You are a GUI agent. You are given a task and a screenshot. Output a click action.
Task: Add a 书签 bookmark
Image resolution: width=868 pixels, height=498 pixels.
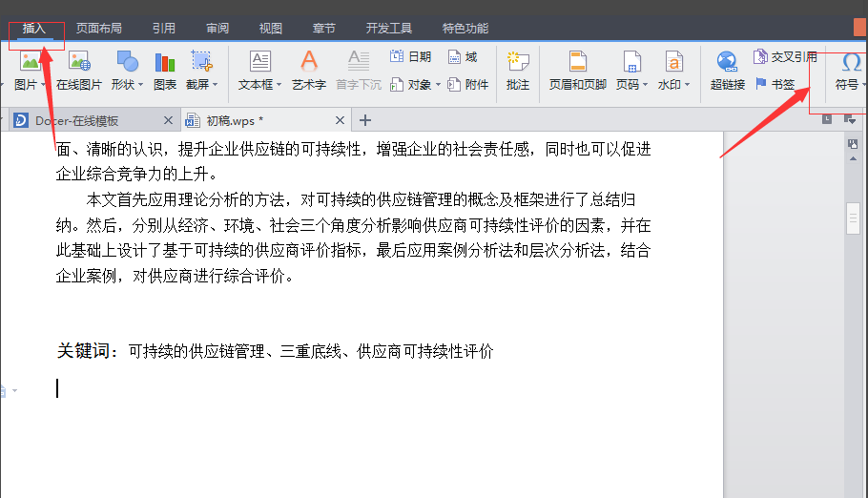[775, 84]
